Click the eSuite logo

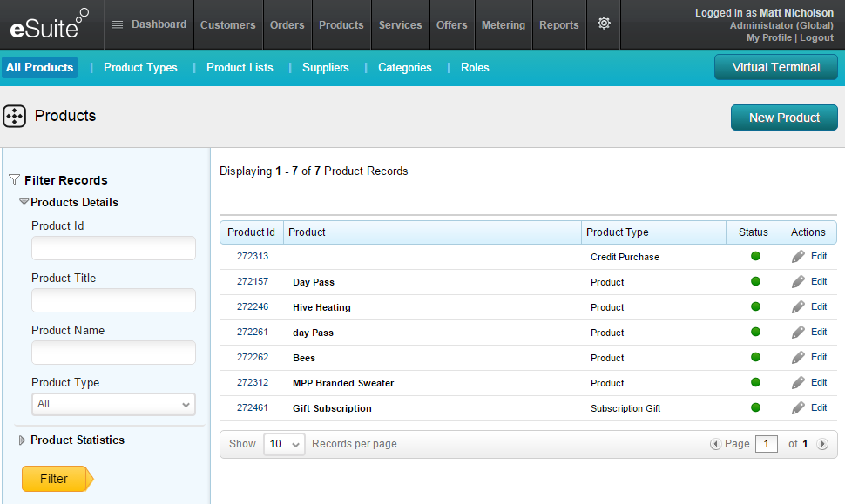[50, 25]
